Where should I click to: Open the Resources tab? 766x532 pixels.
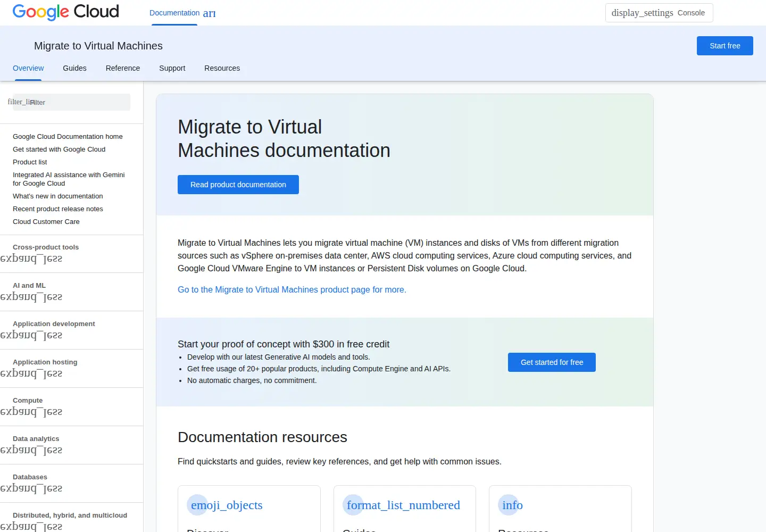pyautogui.click(x=222, y=68)
